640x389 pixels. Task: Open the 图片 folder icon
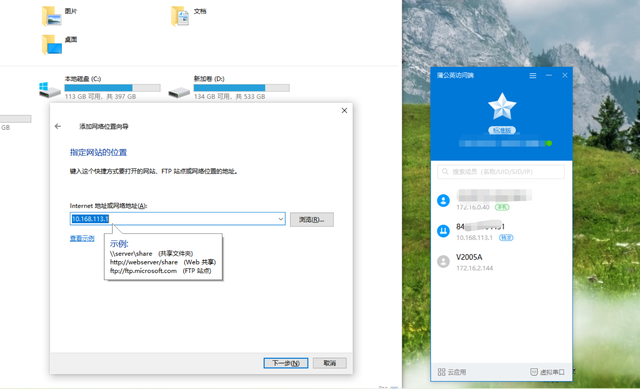(51, 16)
